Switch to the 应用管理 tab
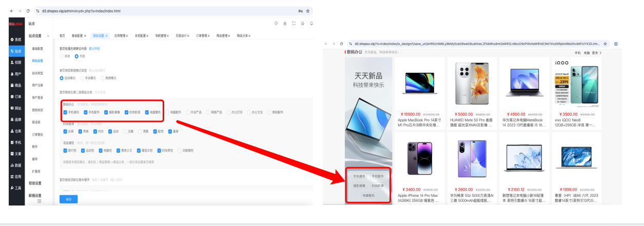This screenshot has height=226, width=644. tap(121, 36)
